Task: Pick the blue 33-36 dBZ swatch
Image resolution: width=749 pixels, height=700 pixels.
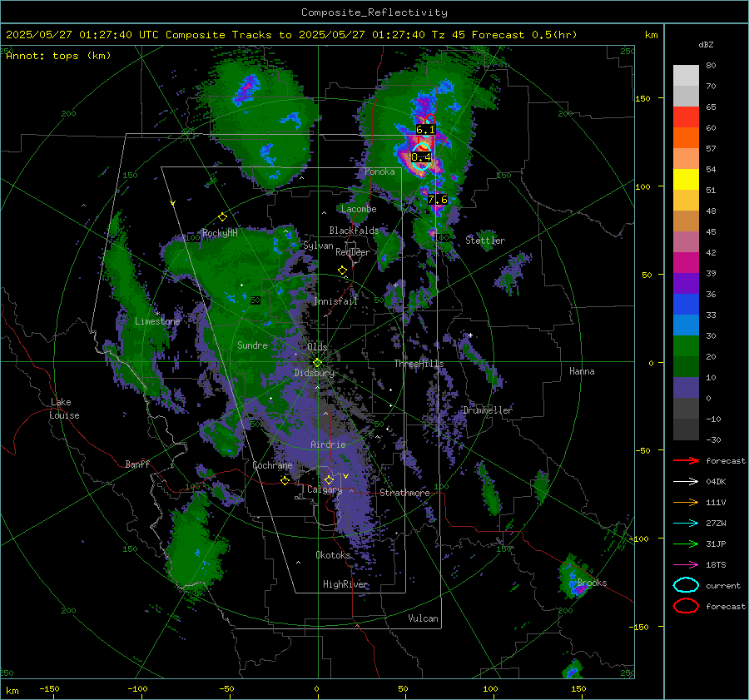Action: coord(686,305)
